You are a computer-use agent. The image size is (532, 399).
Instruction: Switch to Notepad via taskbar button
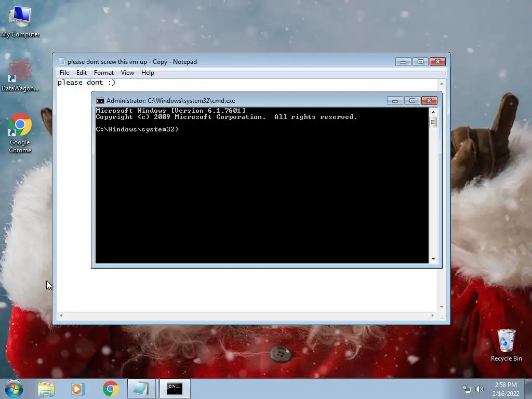coord(141,389)
